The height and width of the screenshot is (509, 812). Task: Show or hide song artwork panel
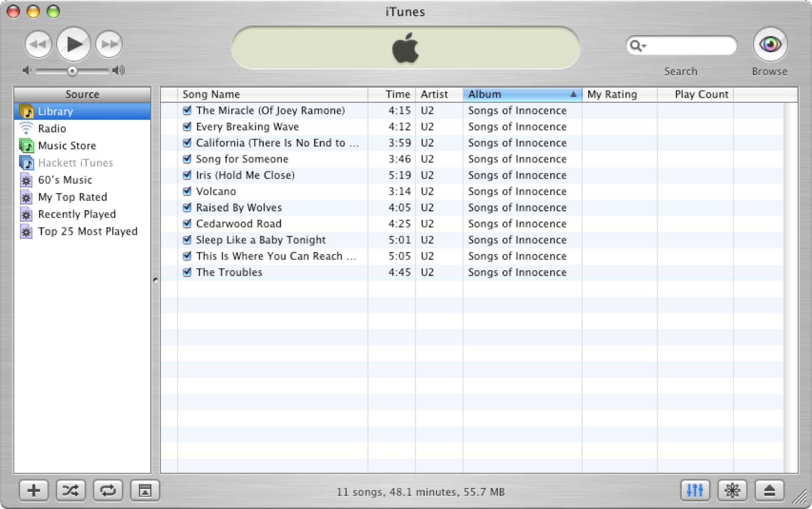click(145, 491)
